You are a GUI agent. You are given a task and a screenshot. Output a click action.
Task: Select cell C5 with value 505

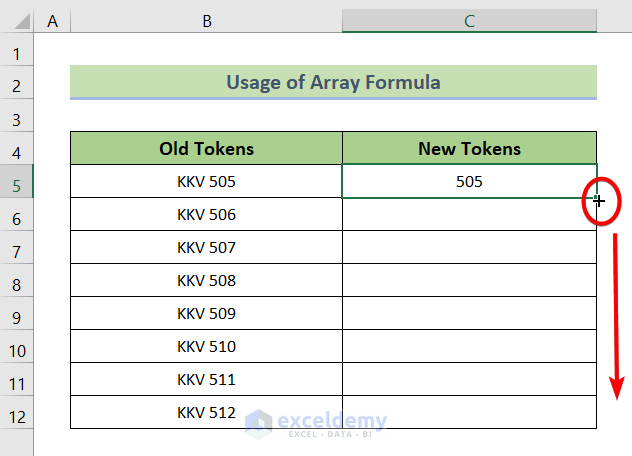[x=469, y=182]
